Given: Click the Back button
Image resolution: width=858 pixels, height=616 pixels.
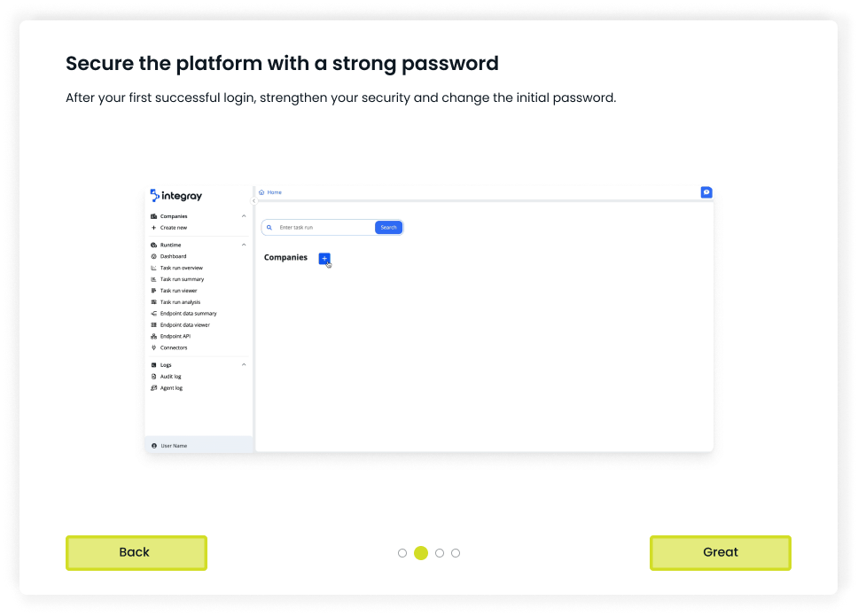Looking at the screenshot, I should point(136,552).
